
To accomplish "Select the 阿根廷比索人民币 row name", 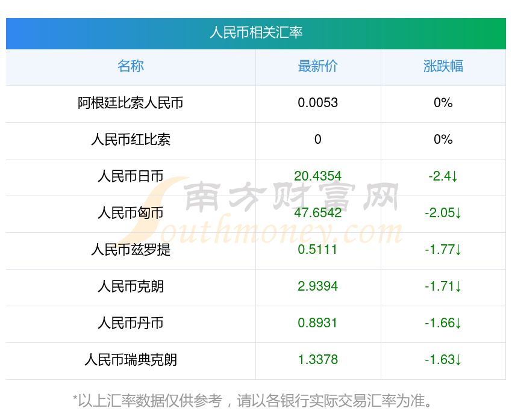I will [x=131, y=103].
